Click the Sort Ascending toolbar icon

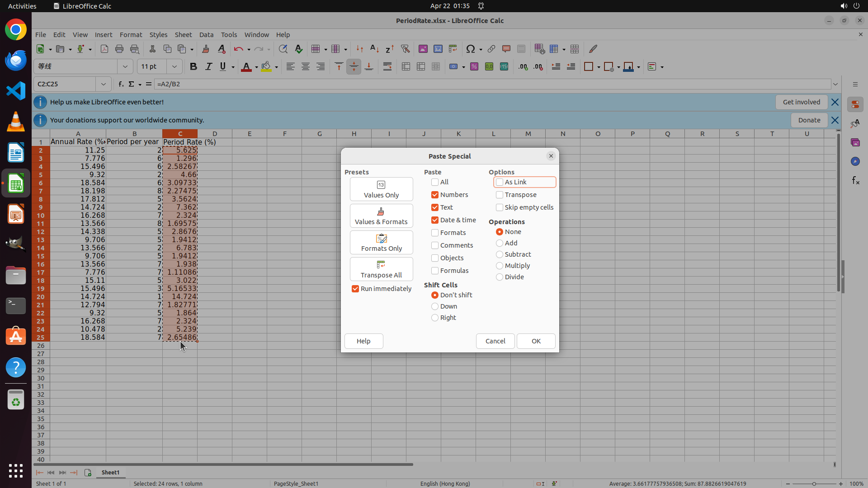pyautogui.click(x=374, y=49)
